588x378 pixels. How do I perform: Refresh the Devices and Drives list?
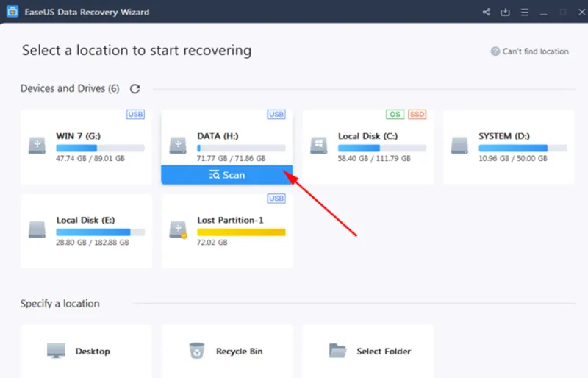pyautogui.click(x=135, y=88)
